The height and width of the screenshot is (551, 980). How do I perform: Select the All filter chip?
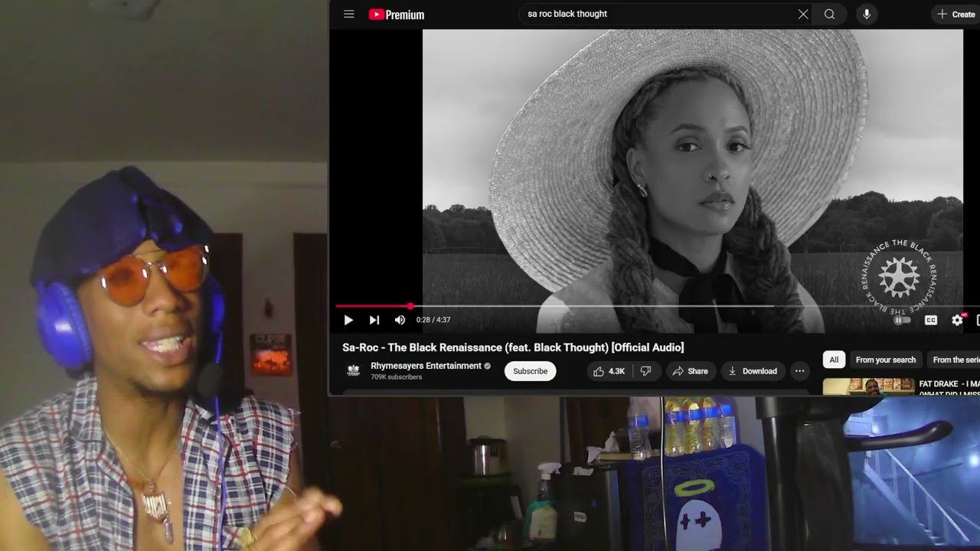pos(834,360)
